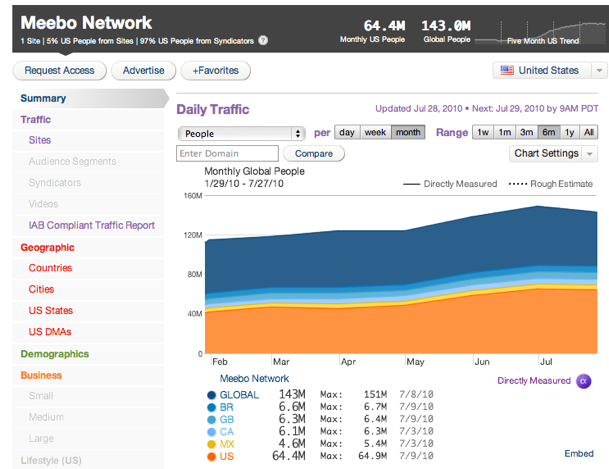Click the Request Access button
Viewport: 609px width, 469px height.
[59, 71]
